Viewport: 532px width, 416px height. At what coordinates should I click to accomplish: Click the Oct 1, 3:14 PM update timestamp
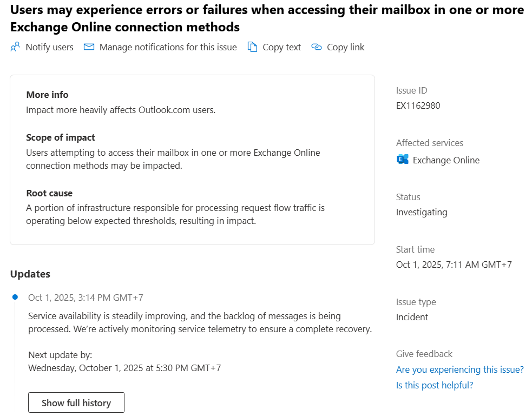pyautogui.click(x=86, y=298)
